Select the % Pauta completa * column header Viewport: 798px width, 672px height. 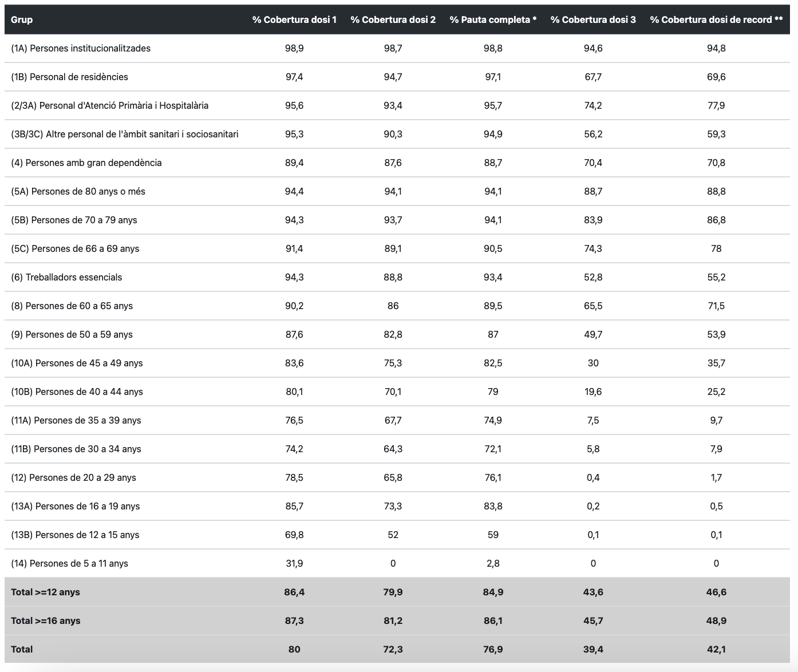pos(493,19)
